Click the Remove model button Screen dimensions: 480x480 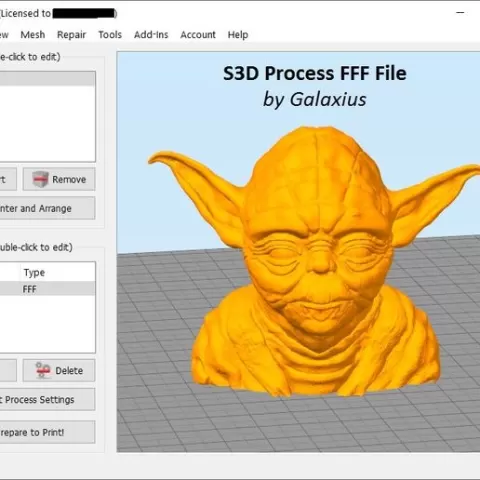[x=59, y=179]
